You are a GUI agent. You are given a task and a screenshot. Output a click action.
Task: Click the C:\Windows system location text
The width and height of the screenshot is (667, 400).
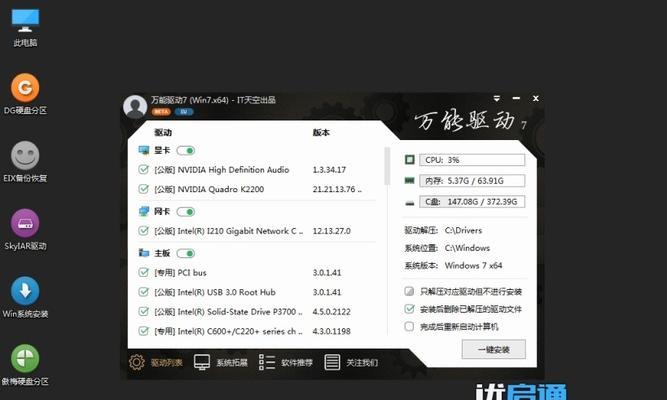(x=467, y=248)
